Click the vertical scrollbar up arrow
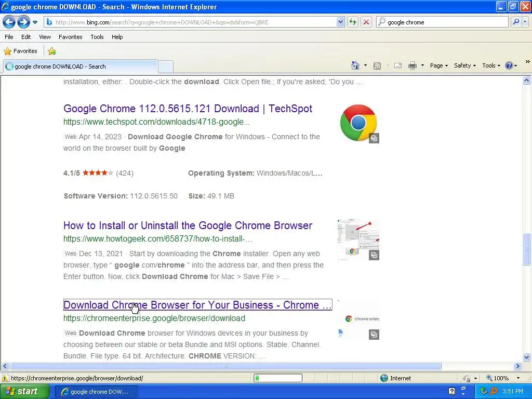The image size is (532, 399). pyautogui.click(x=527, y=81)
